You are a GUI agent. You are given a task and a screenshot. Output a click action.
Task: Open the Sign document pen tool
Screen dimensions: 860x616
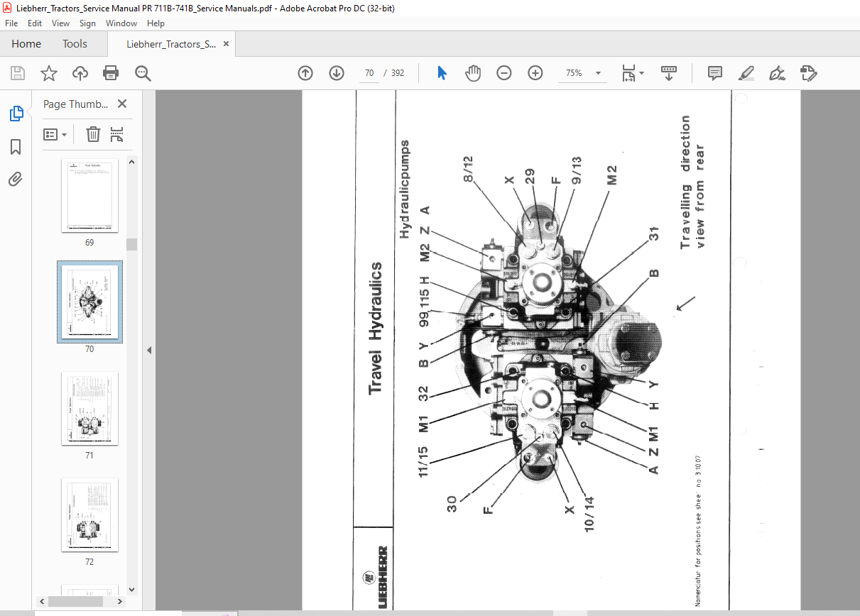777,73
